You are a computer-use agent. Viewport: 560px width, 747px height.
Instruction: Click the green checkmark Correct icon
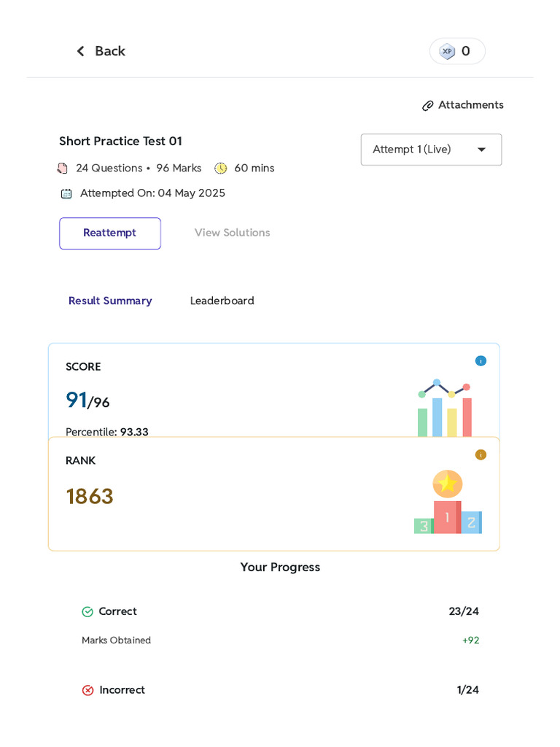87,612
